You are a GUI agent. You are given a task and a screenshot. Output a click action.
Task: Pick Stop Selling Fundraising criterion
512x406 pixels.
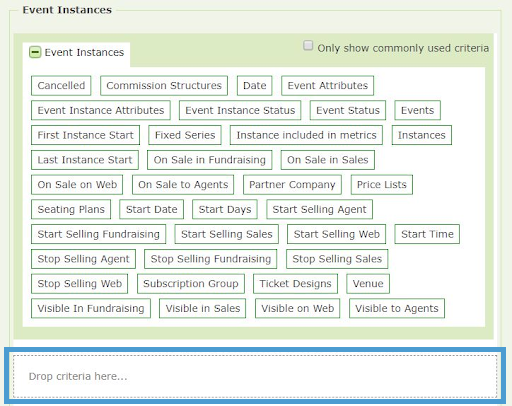coord(211,259)
